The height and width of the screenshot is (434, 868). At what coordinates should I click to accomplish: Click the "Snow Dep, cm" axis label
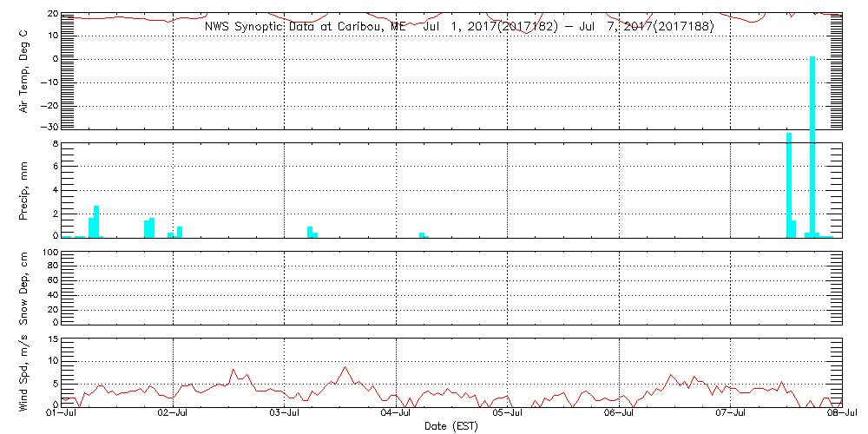click(x=24, y=284)
